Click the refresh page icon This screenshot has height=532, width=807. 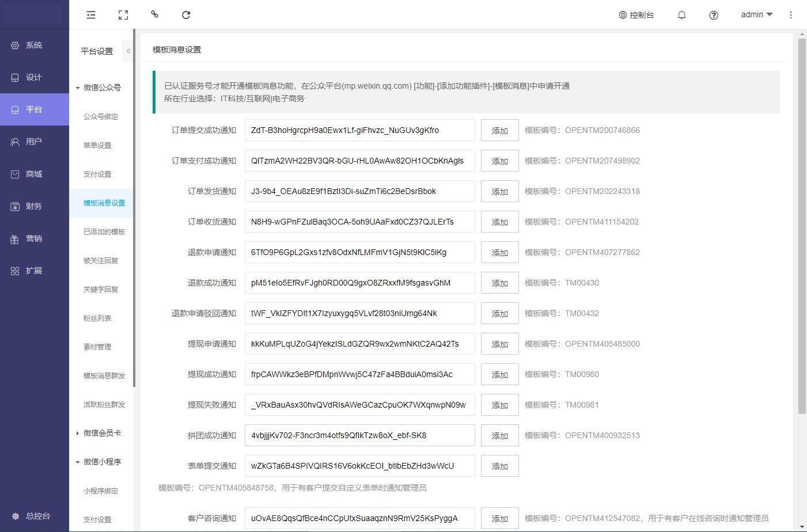click(x=186, y=15)
